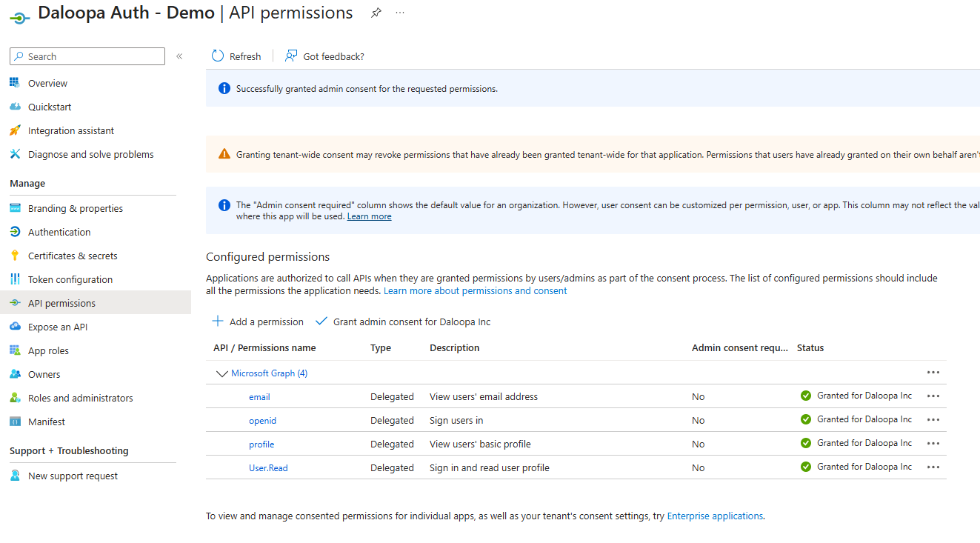Grant admin consent for Daloopa Inc
This screenshot has height=543, width=980.
(403, 322)
